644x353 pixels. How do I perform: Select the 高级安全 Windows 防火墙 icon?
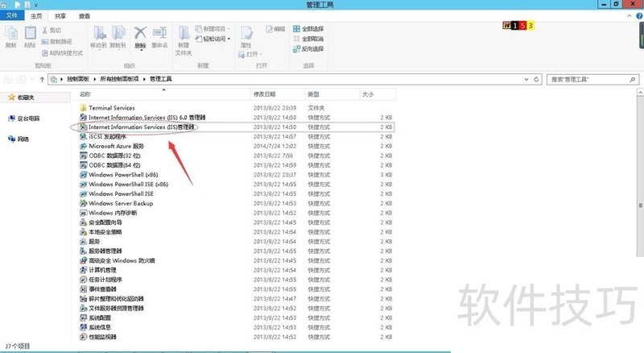[x=83, y=260]
